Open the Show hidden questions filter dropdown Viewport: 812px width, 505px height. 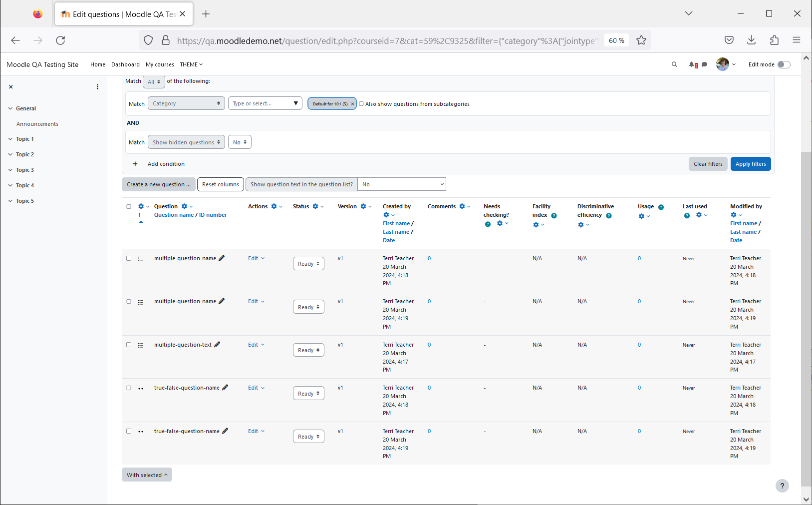click(x=186, y=142)
